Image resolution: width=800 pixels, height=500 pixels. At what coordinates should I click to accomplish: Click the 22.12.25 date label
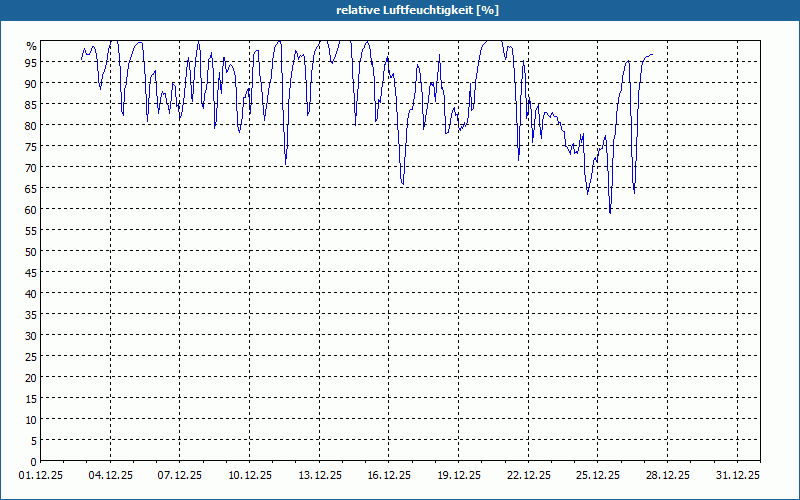[529, 475]
